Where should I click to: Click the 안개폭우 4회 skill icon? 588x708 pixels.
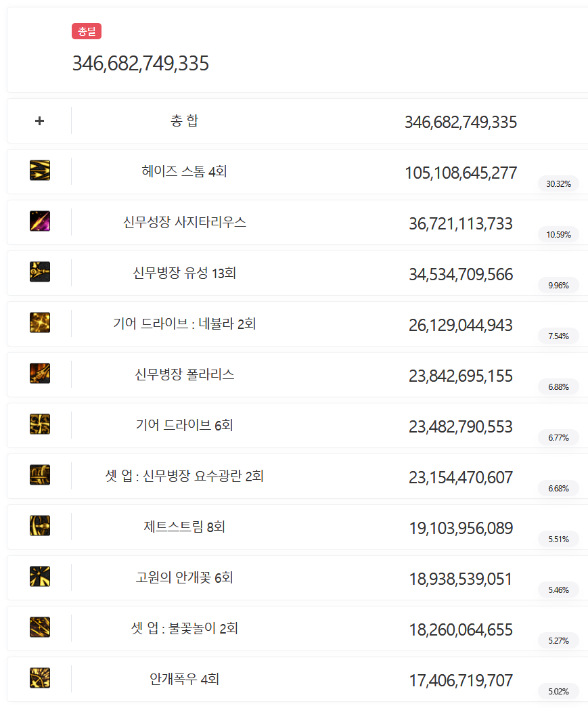(x=40, y=678)
